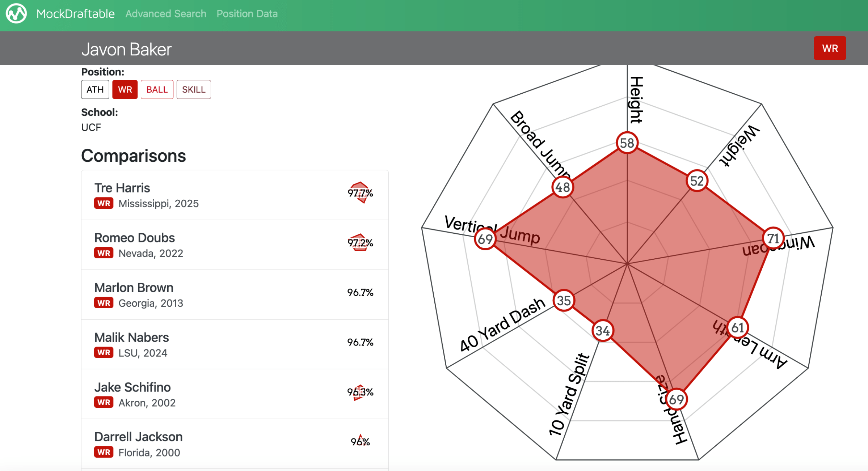Open the Position Data page
The height and width of the screenshot is (471, 868).
pos(247,14)
